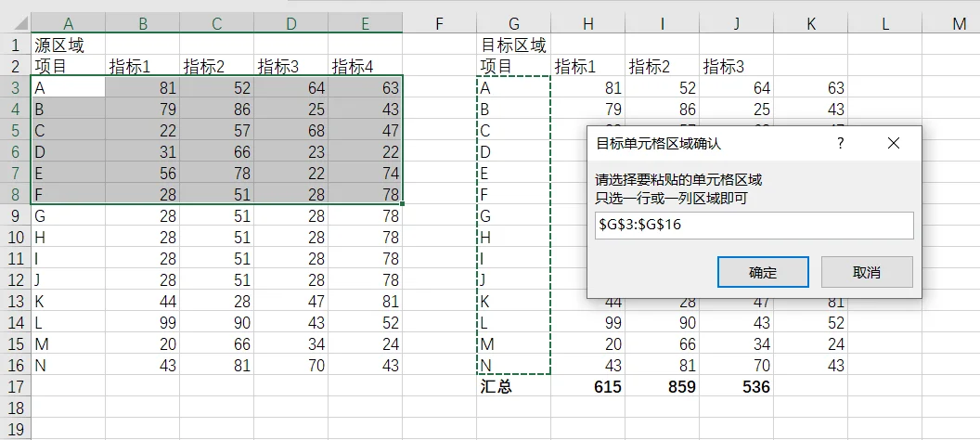Click cell A2 labeled 项目 in source
Image resolution: width=980 pixels, height=440 pixels.
point(68,66)
